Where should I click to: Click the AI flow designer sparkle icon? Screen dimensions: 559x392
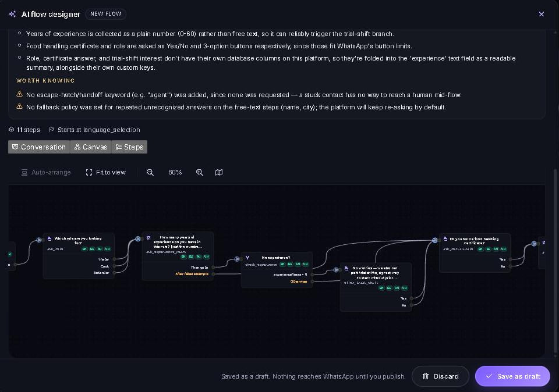click(x=12, y=14)
